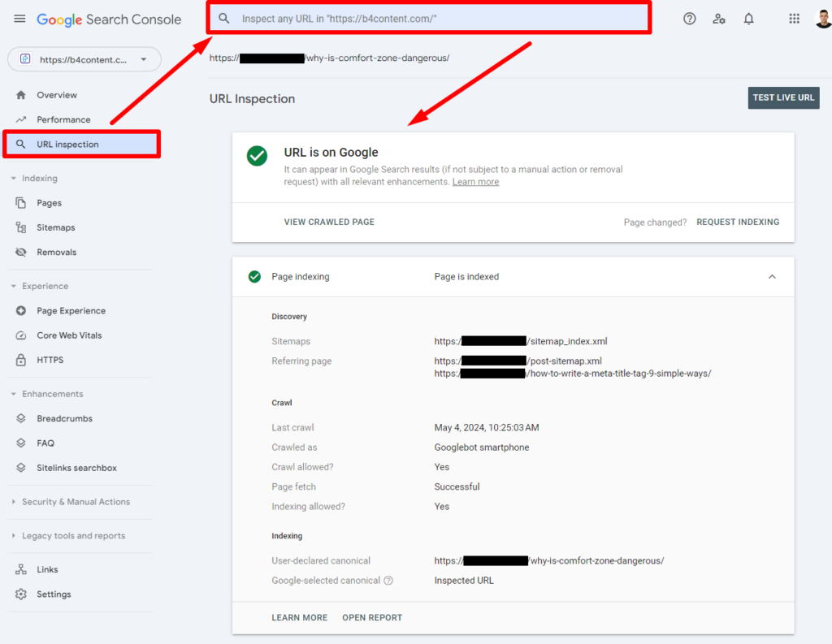Screen dimensions: 832x644
Task: Open the hamburger main menu icon
Action: 19,19
